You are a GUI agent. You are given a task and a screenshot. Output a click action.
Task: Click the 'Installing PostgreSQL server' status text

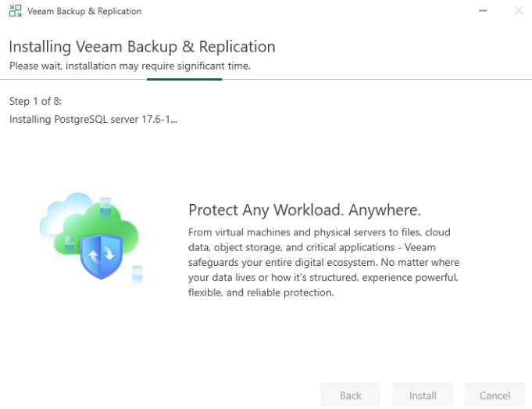(93, 119)
